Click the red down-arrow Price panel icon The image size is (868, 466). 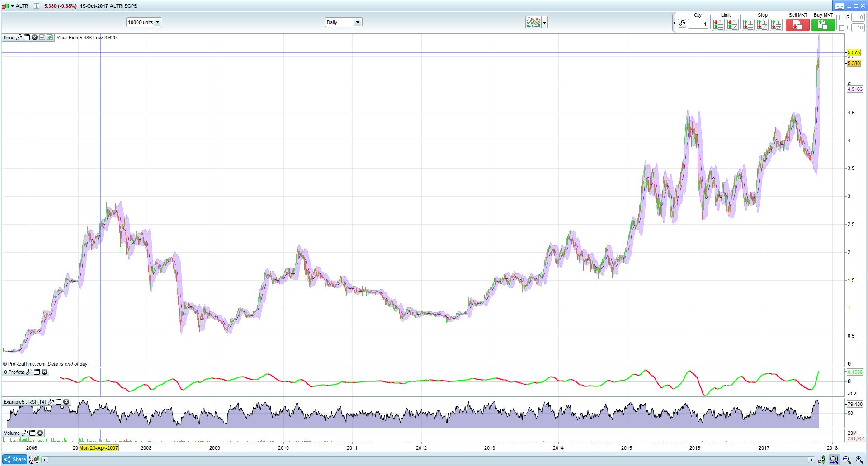[x=42, y=38]
